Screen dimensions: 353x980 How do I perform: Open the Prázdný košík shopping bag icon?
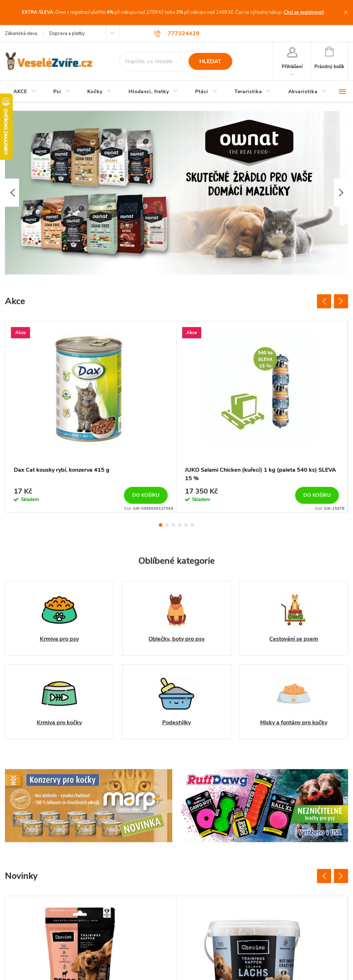coord(329,52)
